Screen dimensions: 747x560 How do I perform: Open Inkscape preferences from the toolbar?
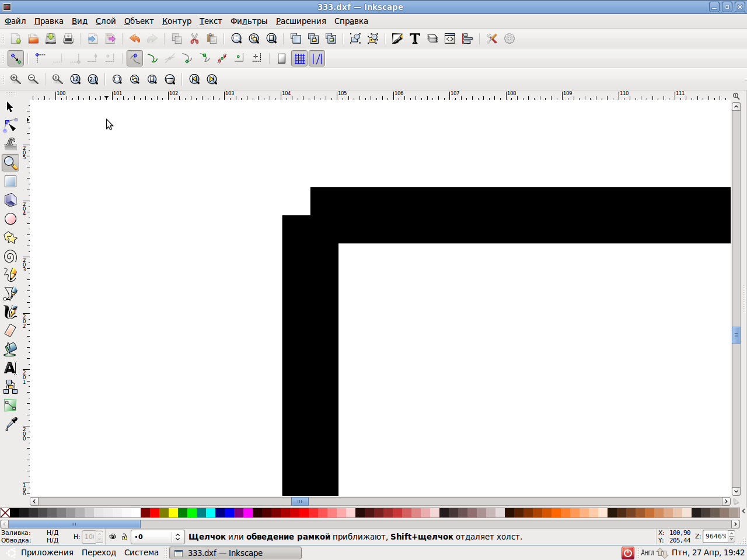(x=492, y=38)
